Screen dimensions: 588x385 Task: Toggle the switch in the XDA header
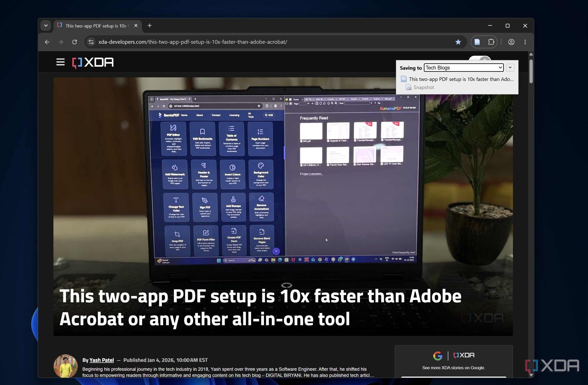point(480,58)
